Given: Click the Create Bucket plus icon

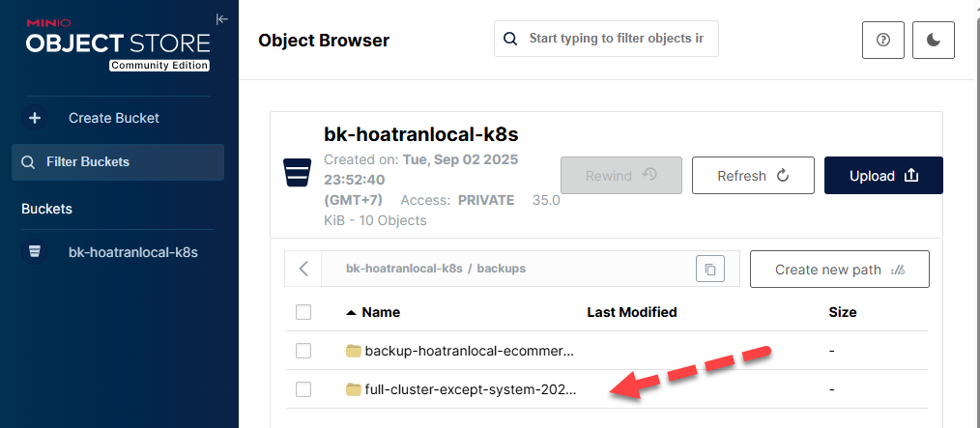Looking at the screenshot, I should (35, 118).
